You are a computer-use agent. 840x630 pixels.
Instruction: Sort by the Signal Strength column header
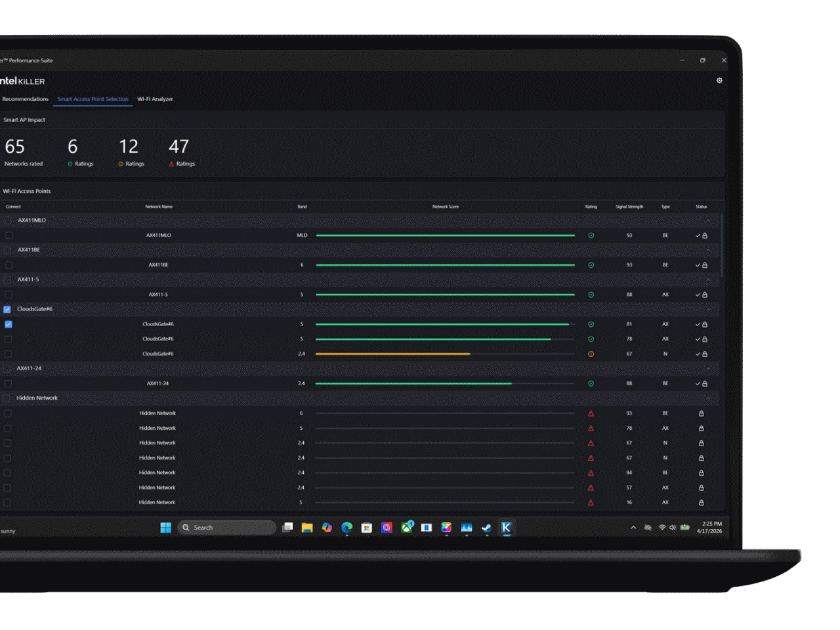[629, 207]
